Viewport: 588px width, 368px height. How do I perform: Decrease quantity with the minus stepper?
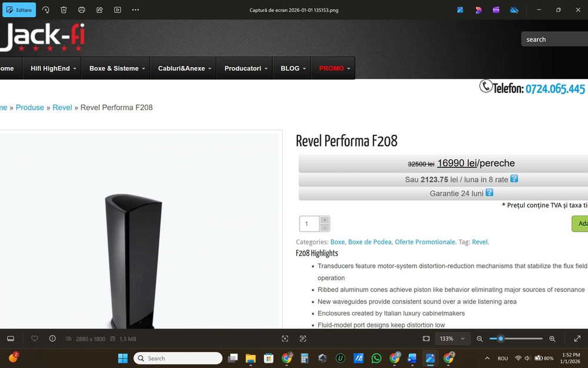(x=325, y=227)
